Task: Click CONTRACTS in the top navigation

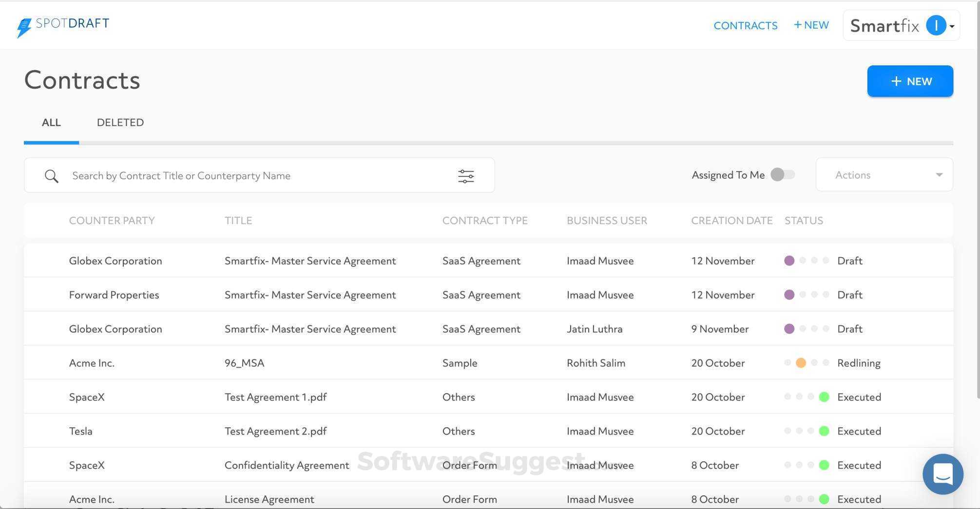Action: 746,25
